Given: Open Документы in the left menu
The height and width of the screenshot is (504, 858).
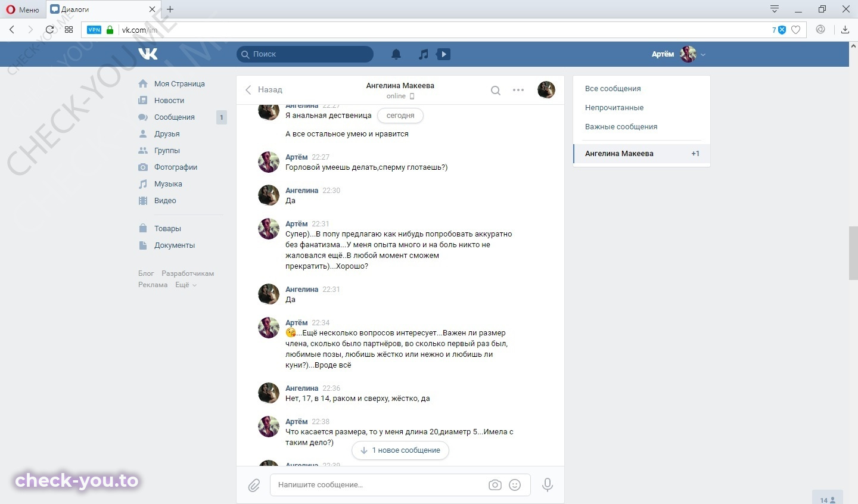Looking at the screenshot, I should click(x=174, y=245).
